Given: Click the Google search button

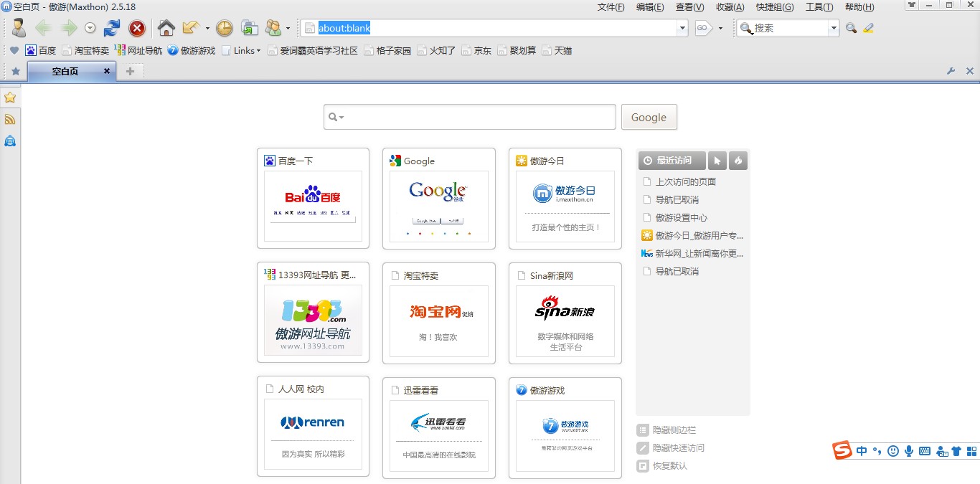Looking at the screenshot, I should tap(649, 118).
